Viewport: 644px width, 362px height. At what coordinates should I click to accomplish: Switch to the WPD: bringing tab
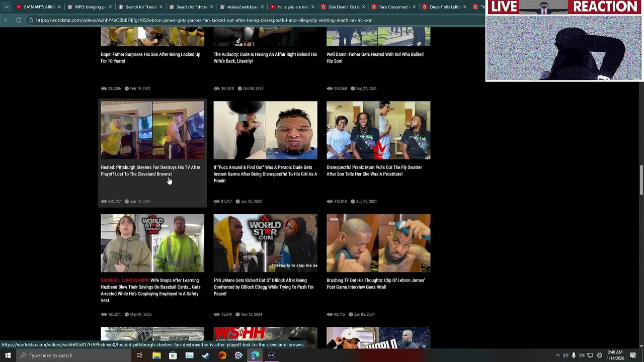[90, 7]
